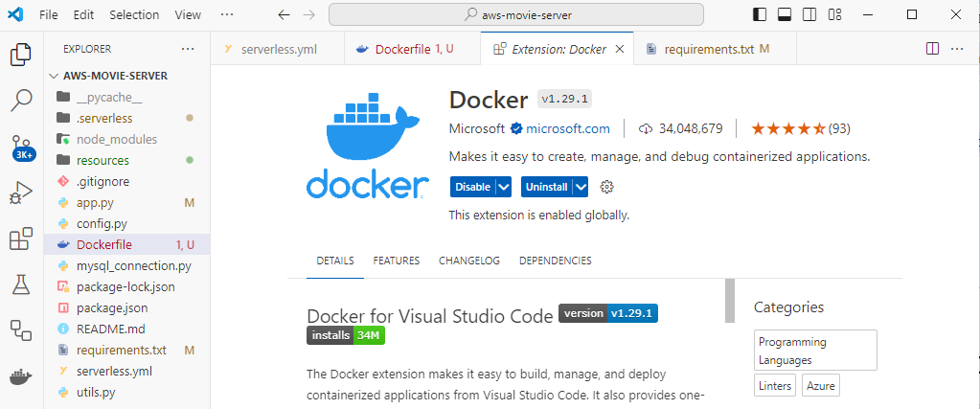Select the CHANGELOG tab
The height and width of the screenshot is (409, 980).
pyautogui.click(x=469, y=261)
